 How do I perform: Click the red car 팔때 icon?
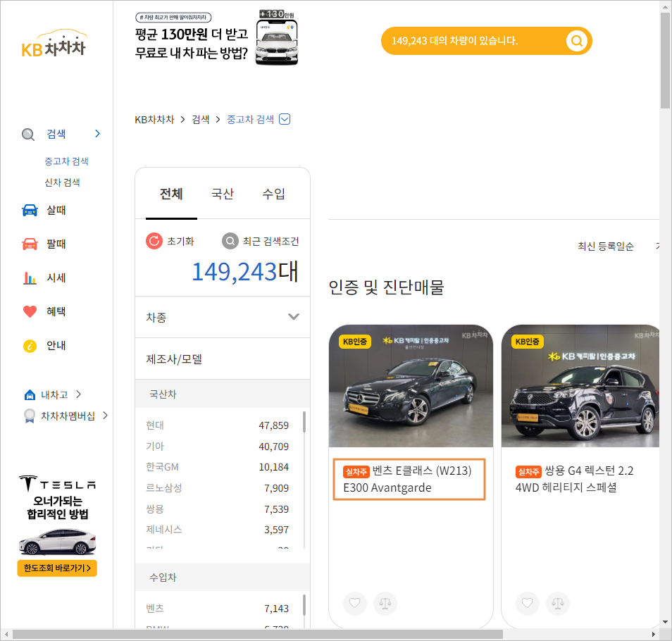pos(30,244)
